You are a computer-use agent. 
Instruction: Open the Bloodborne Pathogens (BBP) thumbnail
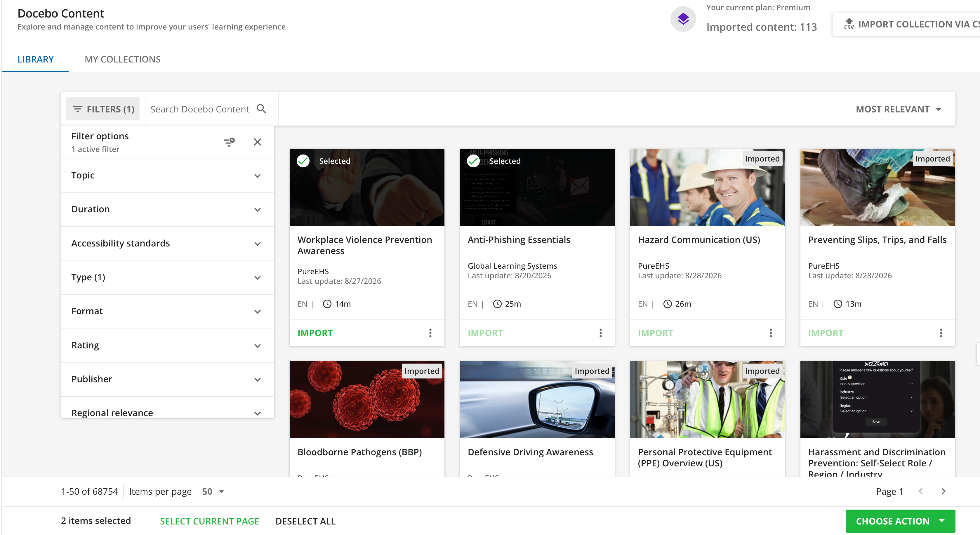pos(367,399)
